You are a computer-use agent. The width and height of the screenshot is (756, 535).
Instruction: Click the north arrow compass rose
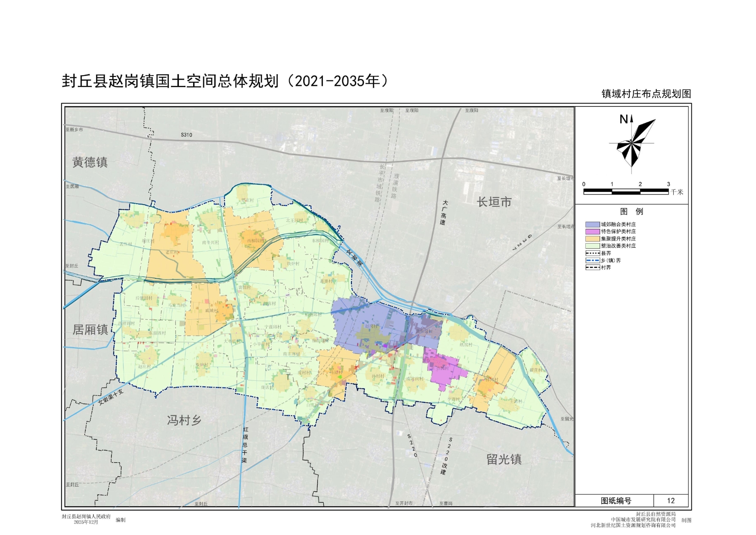pyautogui.click(x=632, y=143)
